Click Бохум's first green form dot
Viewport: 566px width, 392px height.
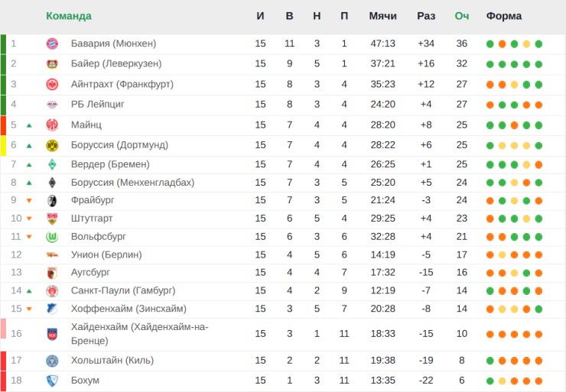tap(490, 381)
